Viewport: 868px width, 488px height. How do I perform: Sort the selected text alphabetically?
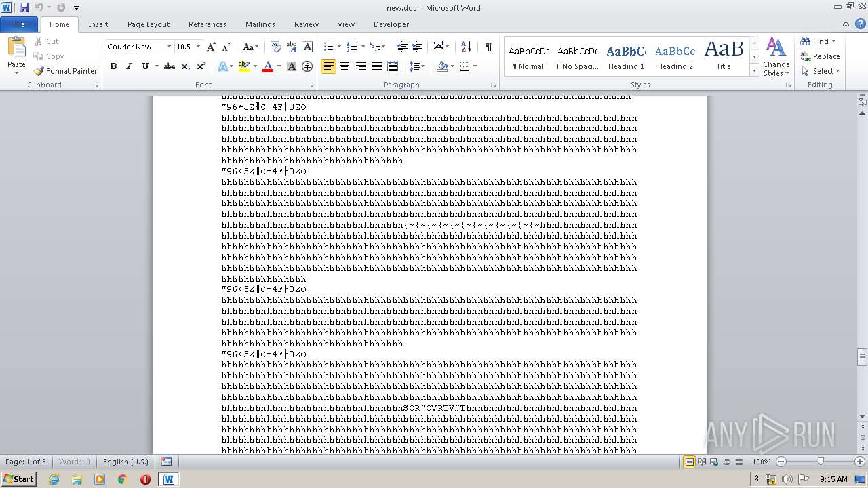click(x=466, y=47)
